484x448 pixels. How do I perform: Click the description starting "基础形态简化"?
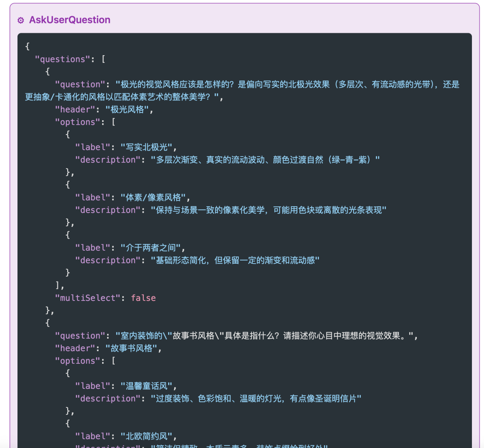tap(235, 261)
